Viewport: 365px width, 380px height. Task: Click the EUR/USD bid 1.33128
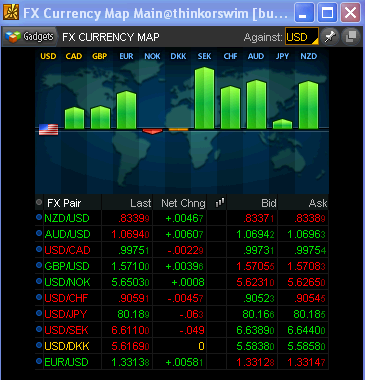[256, 362]
